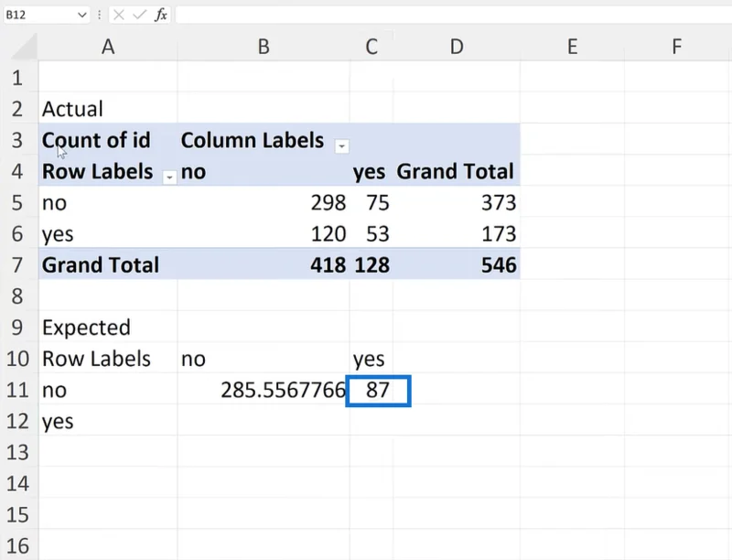732x560 pixels.
Task: Select the cell with 285.5567766
Action: (x=264, y=390)
